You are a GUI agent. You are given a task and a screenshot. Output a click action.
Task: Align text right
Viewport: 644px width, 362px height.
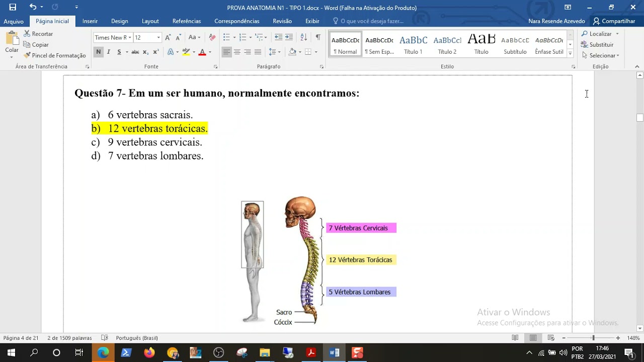pos(248,52)
